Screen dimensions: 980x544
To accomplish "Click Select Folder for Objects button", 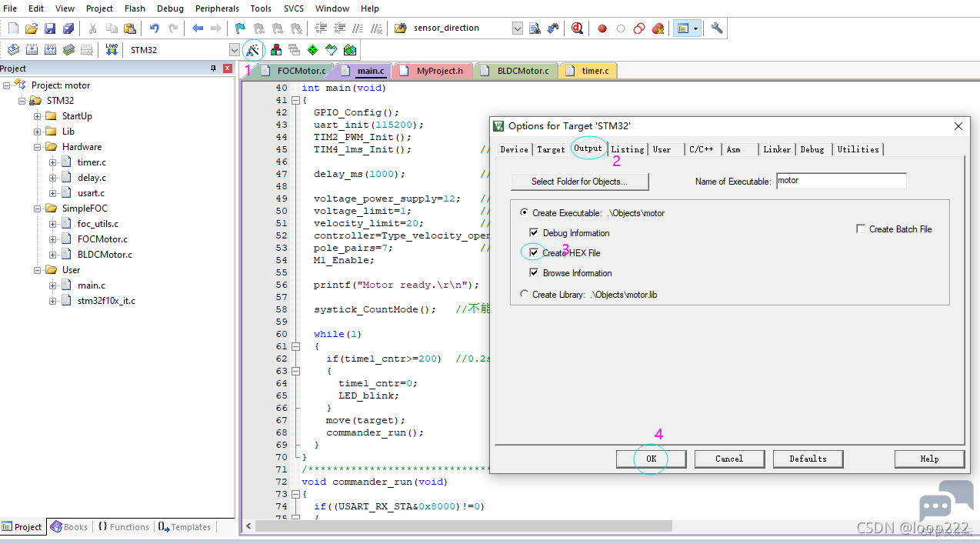I will tap(579, 182).
